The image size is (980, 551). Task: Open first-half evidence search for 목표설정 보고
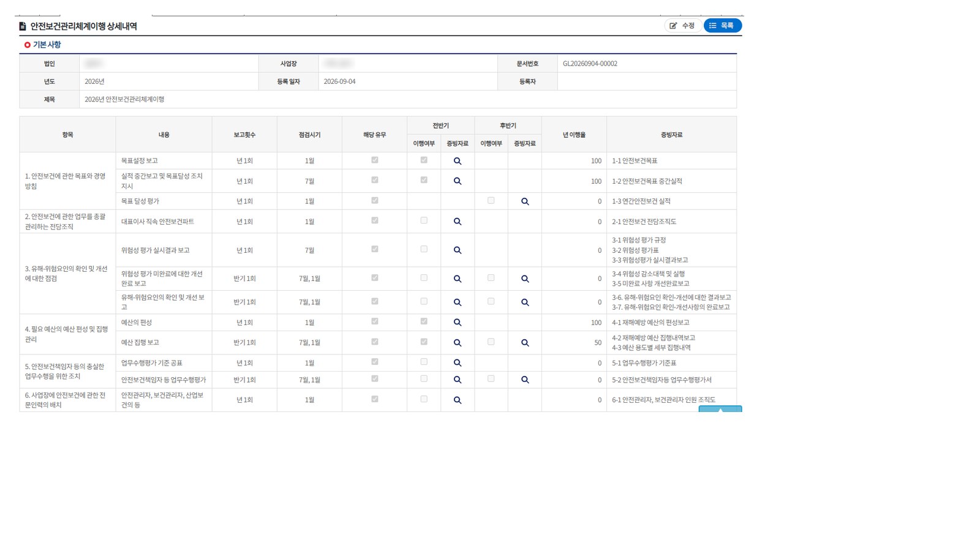(458, 161)
